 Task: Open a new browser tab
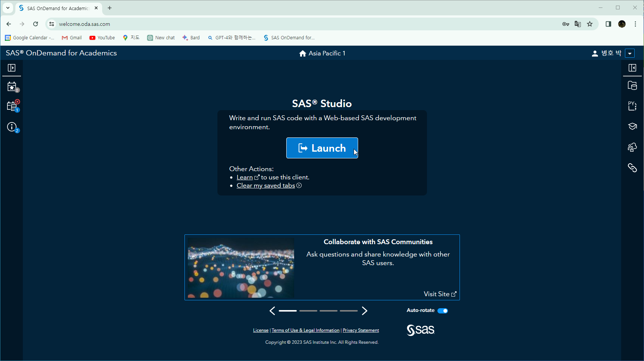coord(110,8)
